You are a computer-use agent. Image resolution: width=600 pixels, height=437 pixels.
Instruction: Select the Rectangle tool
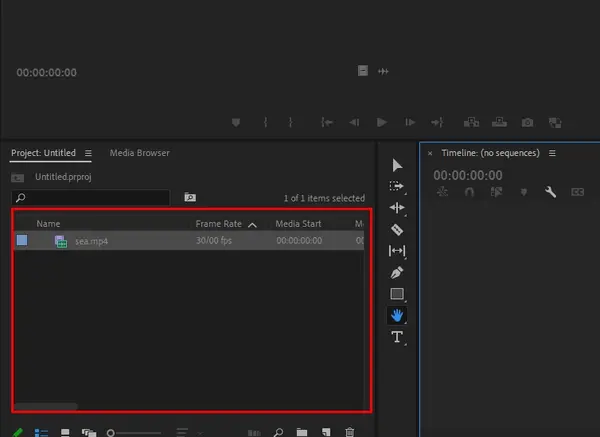(397, 294)
